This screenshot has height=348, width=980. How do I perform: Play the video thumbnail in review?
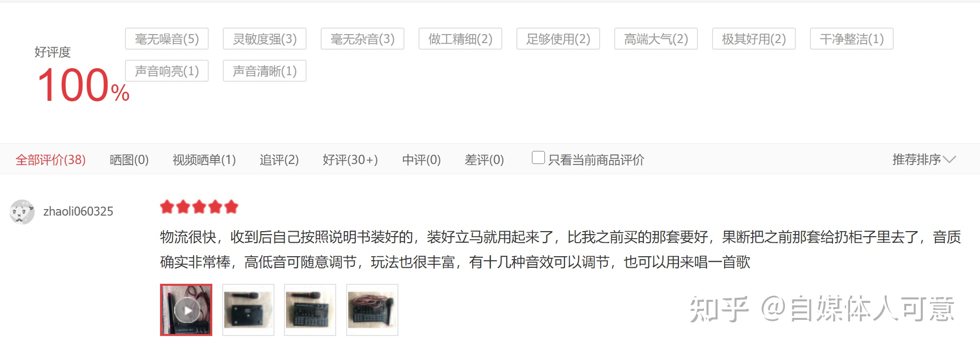pos(186,310)
